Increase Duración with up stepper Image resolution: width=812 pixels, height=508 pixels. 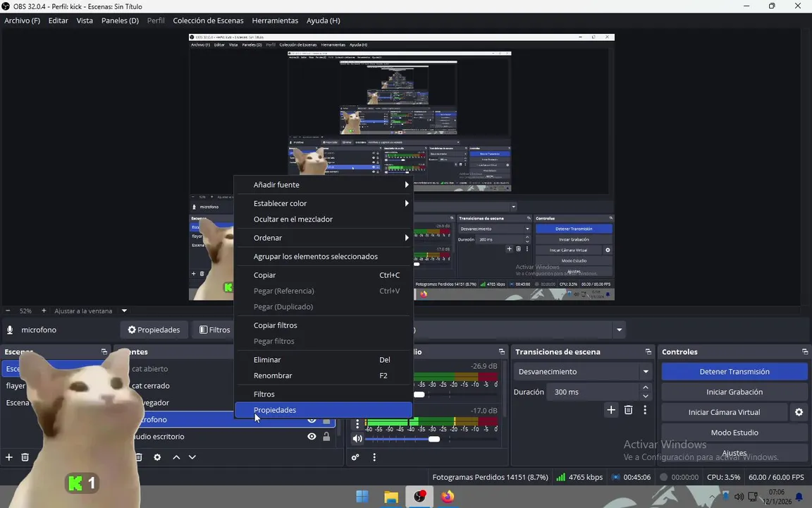(645, 388)
